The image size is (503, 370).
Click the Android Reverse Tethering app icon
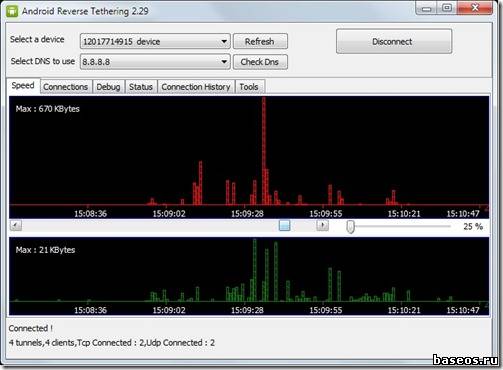(x=12, y=11)
